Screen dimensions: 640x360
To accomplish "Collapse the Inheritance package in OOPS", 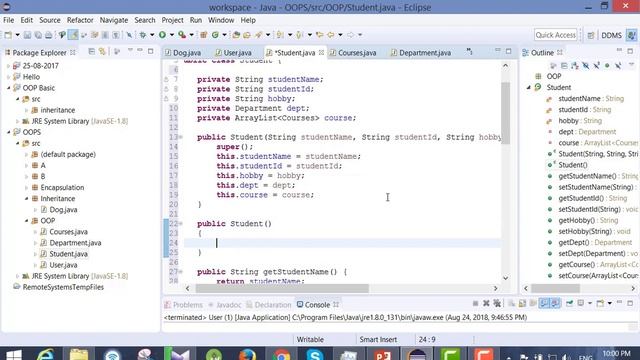I will [27, 199].
